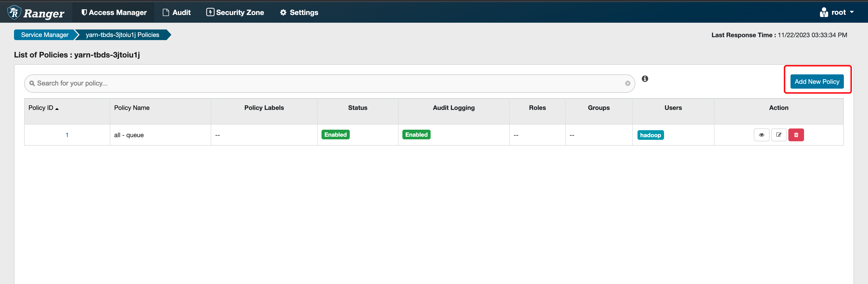Open the Access Manager menu
The width and height of the screenshot is (868, 284).
114,13
